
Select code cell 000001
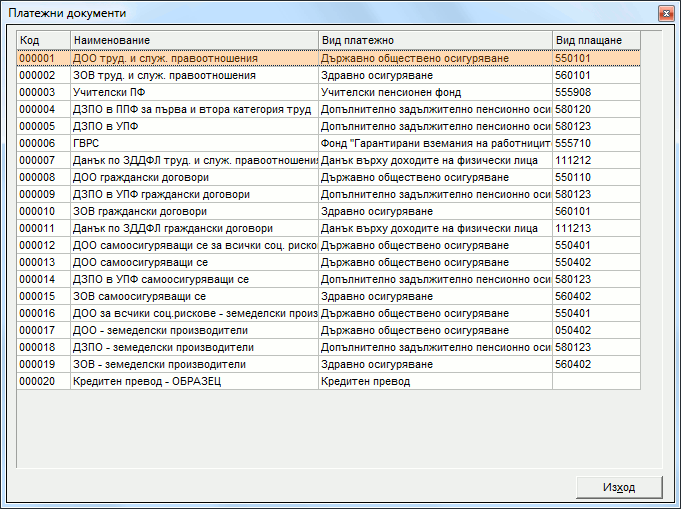(x=43, y=58)
